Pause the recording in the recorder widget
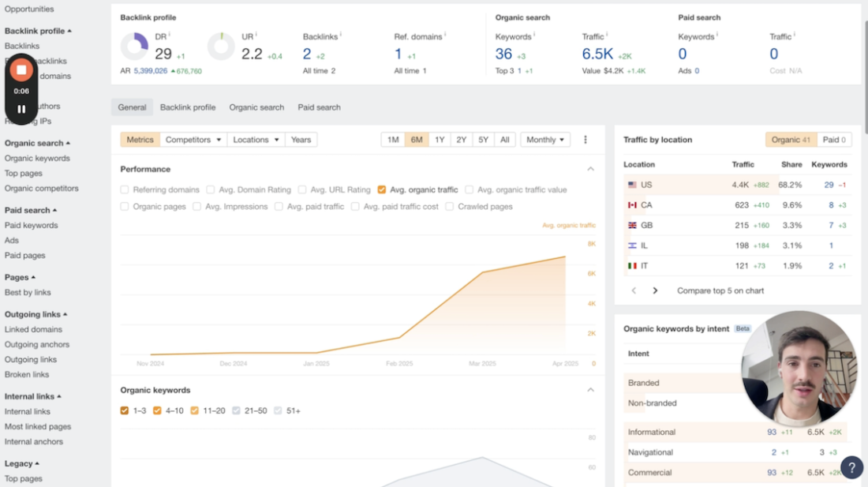 pyautogui.click(x=21, y=109)
